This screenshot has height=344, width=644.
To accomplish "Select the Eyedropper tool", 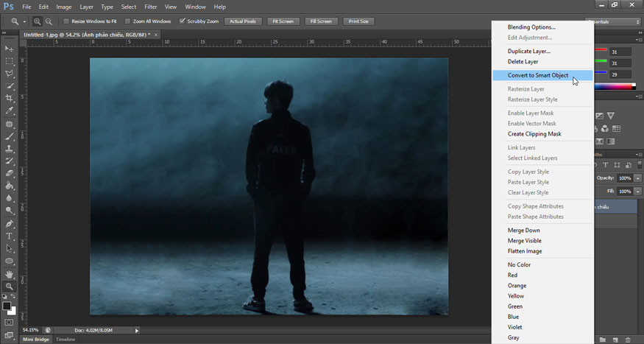I will 9,110.
